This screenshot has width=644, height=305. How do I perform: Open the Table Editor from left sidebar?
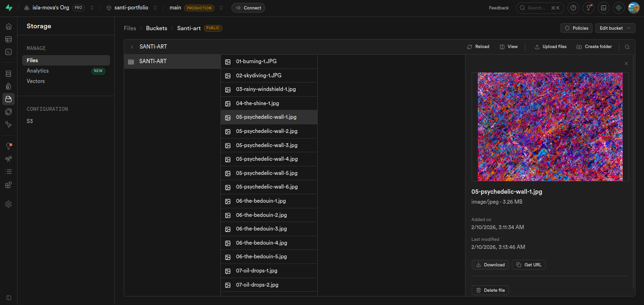point(8,40)
